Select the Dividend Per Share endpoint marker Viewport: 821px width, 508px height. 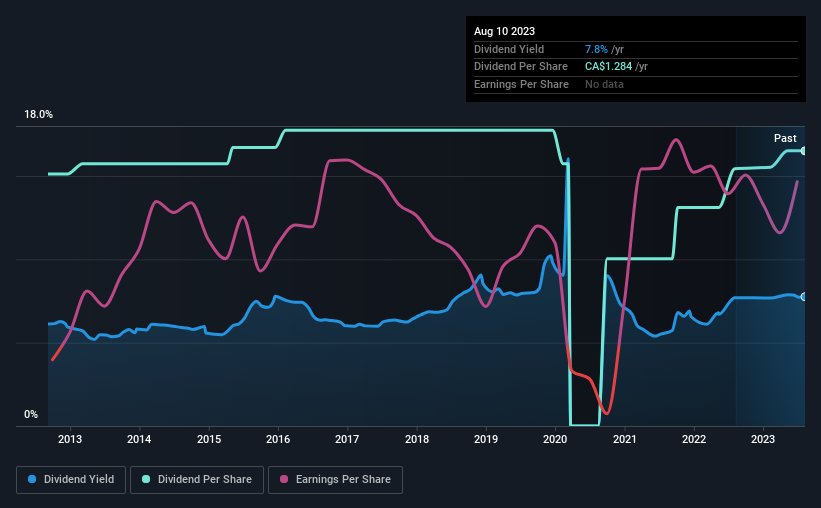804,151
